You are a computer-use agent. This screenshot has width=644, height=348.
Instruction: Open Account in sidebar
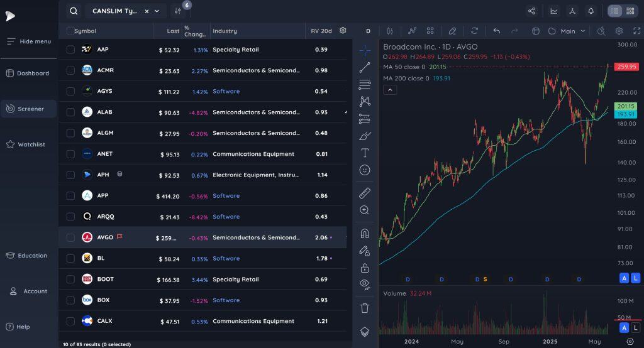(x=28, y=291)
